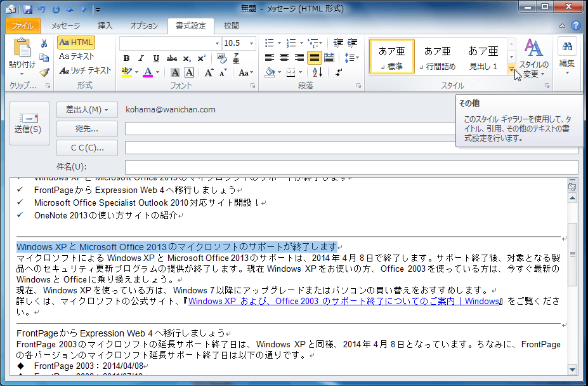The width and height of the screenshot is (588, 386).
Task: Apply the magenta font color
Action: click(148, 72)
